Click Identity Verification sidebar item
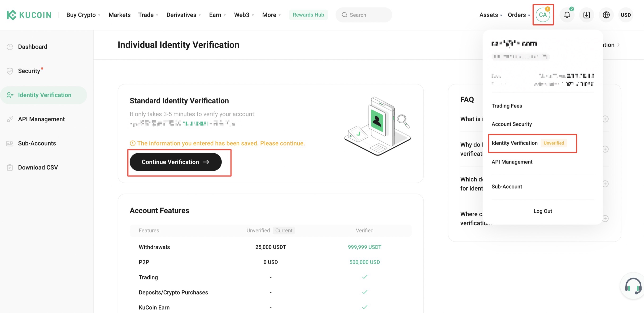644x313 pixels. pos(44,95)
